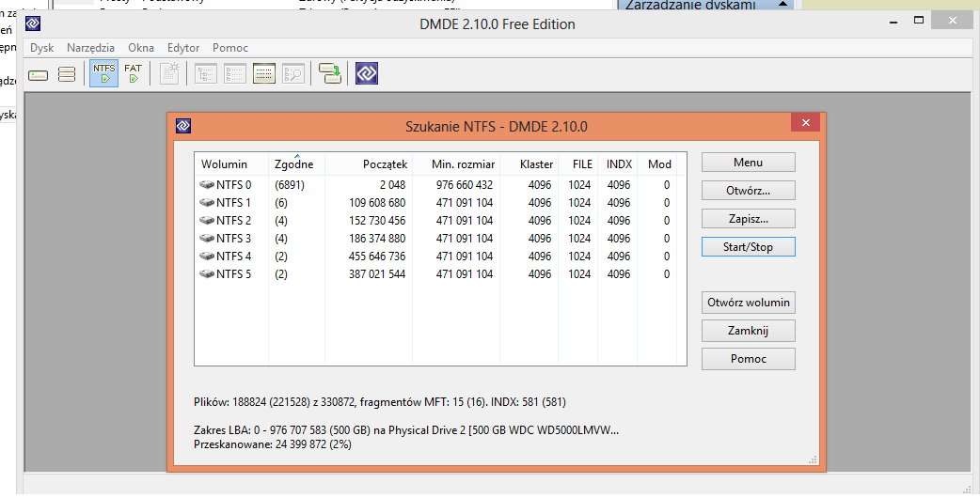Click the Pomoc button in dialog

[748, 359]
